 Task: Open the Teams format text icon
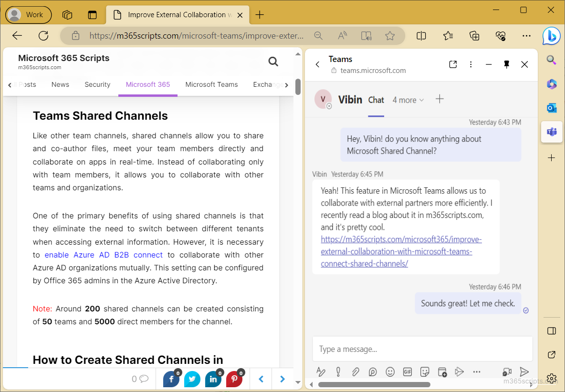click(321, 371)
